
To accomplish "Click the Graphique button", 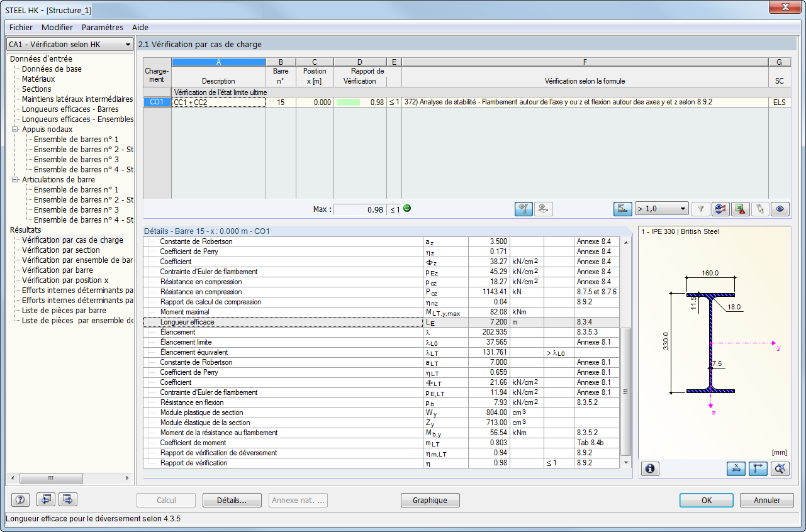I will point(430,501).
